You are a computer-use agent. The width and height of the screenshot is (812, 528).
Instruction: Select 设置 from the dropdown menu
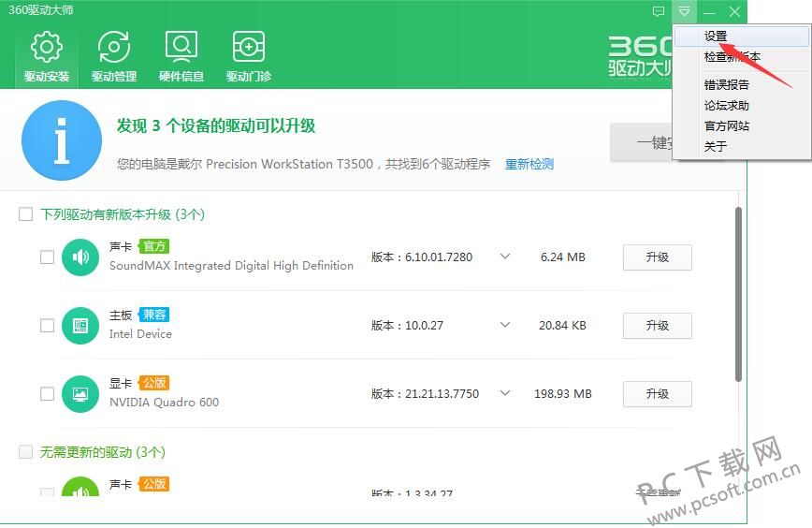(x=716, y=37)
